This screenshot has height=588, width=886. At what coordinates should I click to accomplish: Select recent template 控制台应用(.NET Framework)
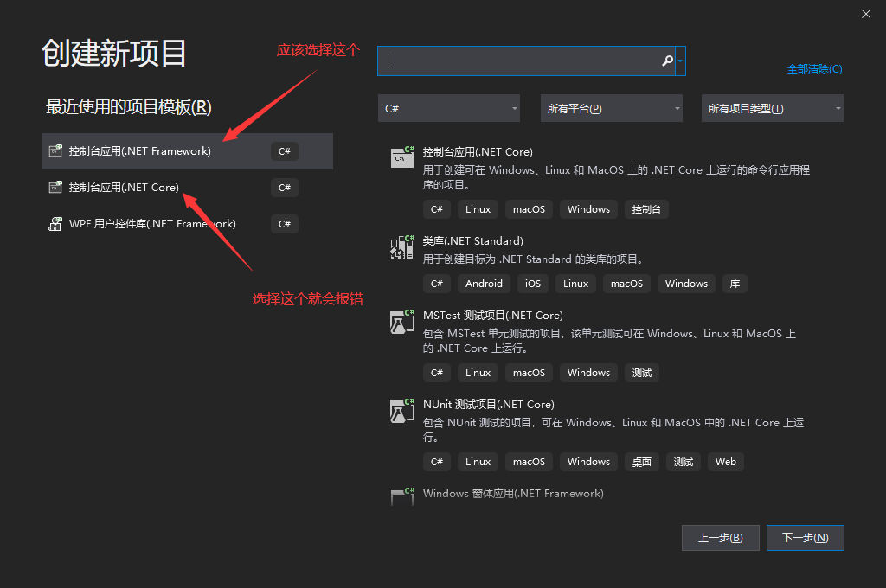coord(187,151)
